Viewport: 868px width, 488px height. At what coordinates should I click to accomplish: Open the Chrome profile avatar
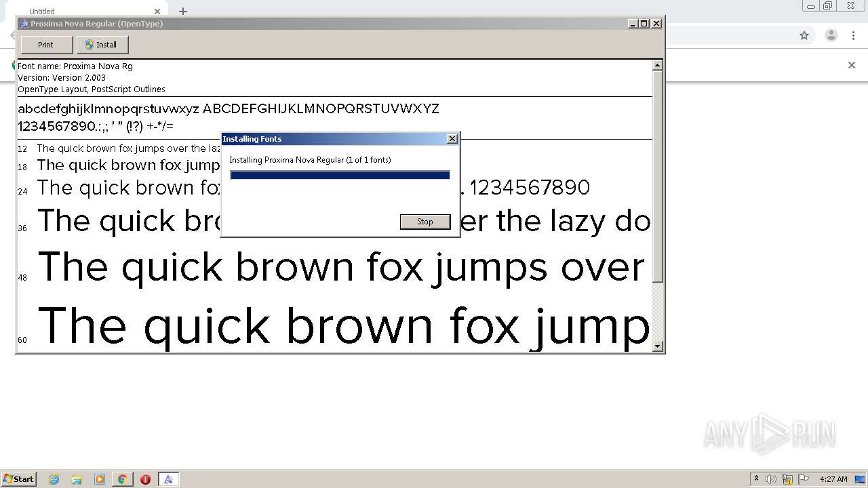click(831, 35)
